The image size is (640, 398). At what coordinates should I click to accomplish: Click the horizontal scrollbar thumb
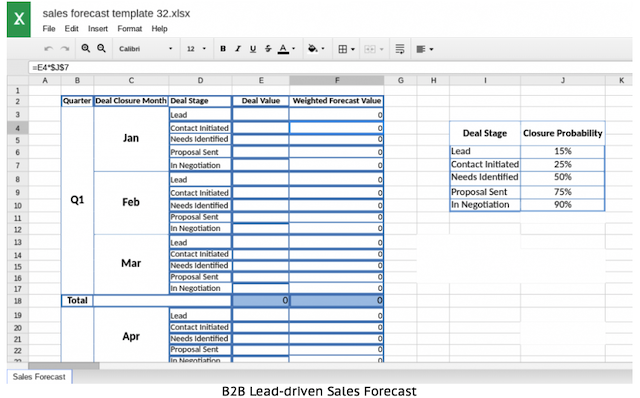click(x=64, y=366)
